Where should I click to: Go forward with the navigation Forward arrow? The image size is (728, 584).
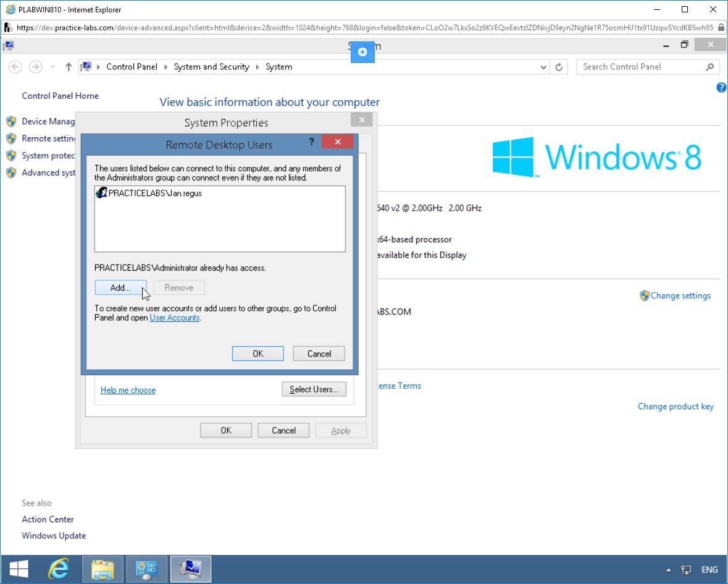click(x=35, y=67)
